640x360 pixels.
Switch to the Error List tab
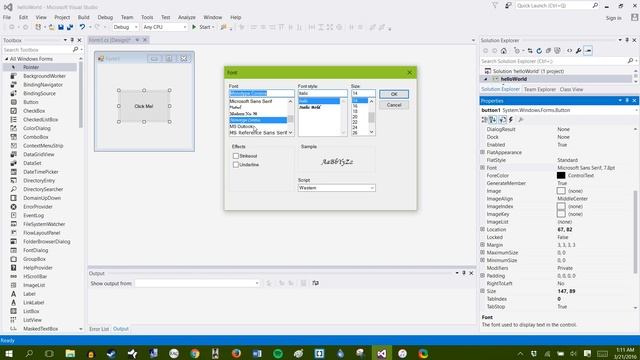pyautogui.click(x=99, y=329)
